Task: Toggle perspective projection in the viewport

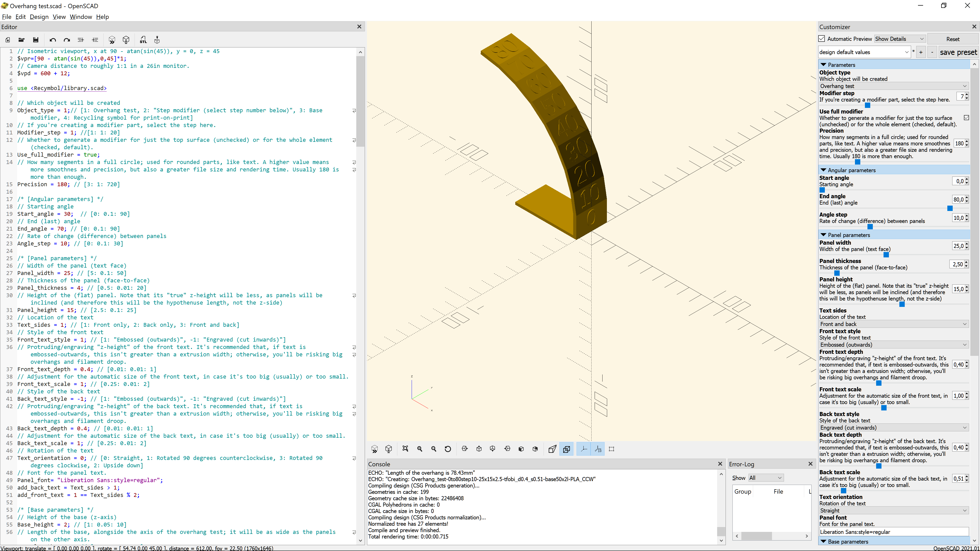Action: [552, 449]
